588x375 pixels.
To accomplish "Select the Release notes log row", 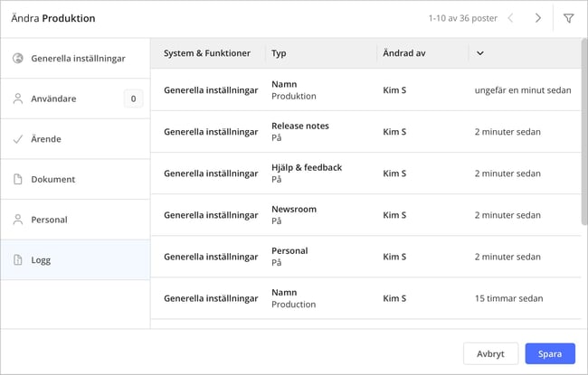I will (362, 132).
